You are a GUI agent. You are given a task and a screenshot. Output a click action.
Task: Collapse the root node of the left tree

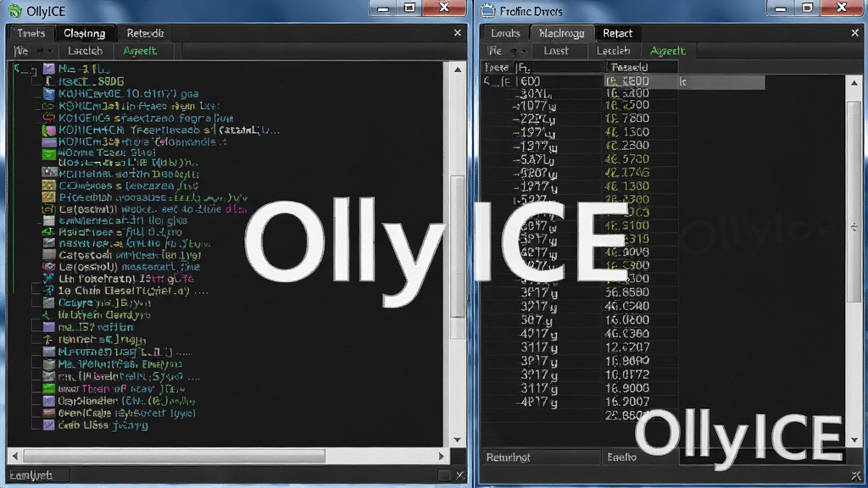pyautogui.click(x=19, y=69)
